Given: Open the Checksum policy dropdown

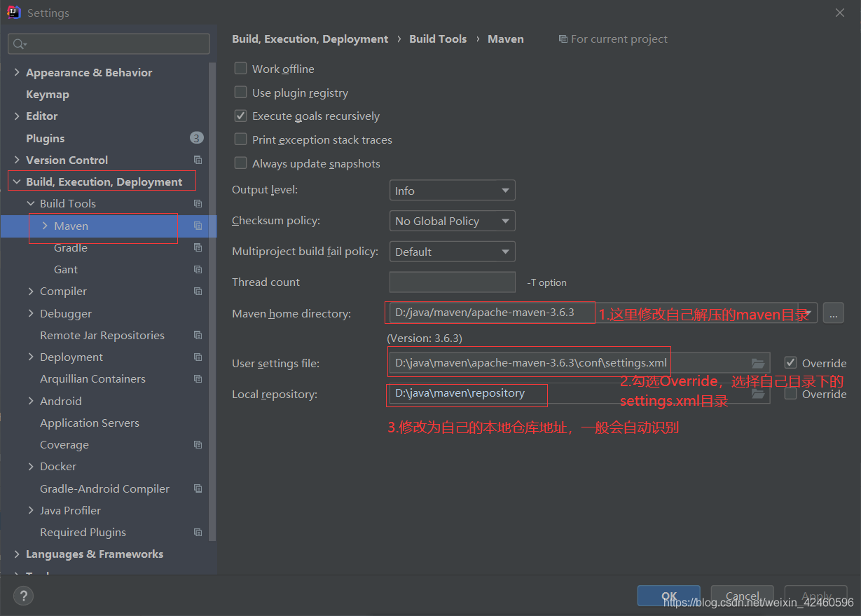Looking at the screenshot, I should [x=452, y=221].
